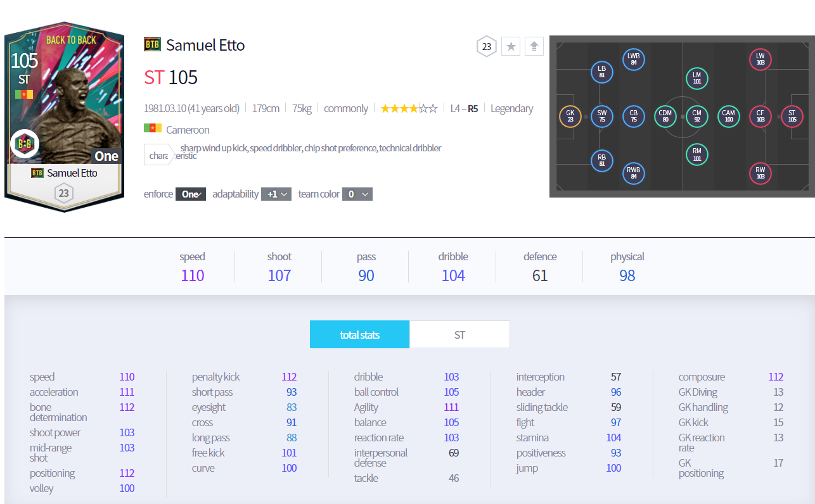
Task: Select the ST position circle on pitch
Action: point(792,116)
